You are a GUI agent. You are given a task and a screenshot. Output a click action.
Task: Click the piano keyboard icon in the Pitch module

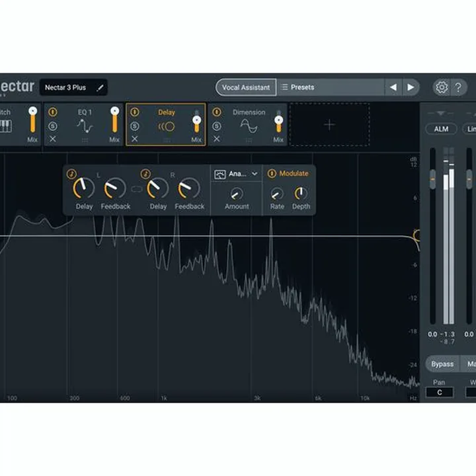point(6,126)
